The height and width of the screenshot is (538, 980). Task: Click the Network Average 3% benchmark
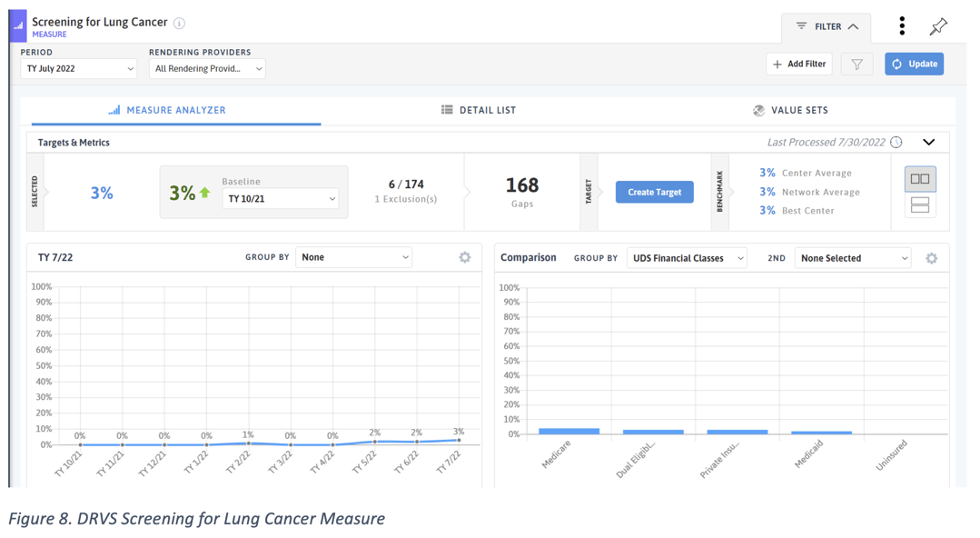[809, 192]
